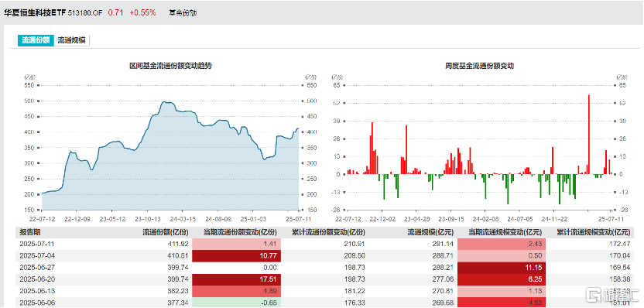The image size is (644, 308).
Task: Switch to the 流通规模 tab
Action: [x=71, y=40]
